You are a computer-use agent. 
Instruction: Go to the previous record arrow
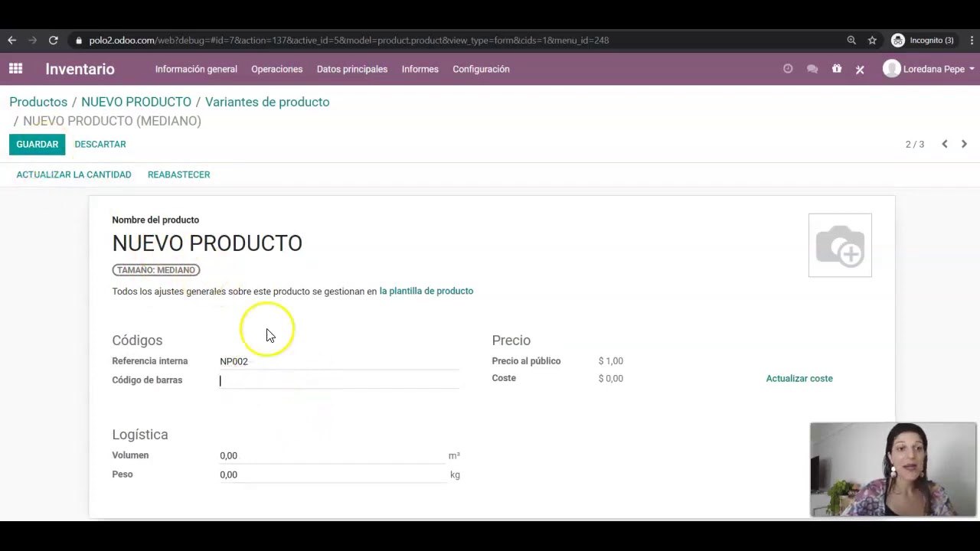[x=945, y=144]
